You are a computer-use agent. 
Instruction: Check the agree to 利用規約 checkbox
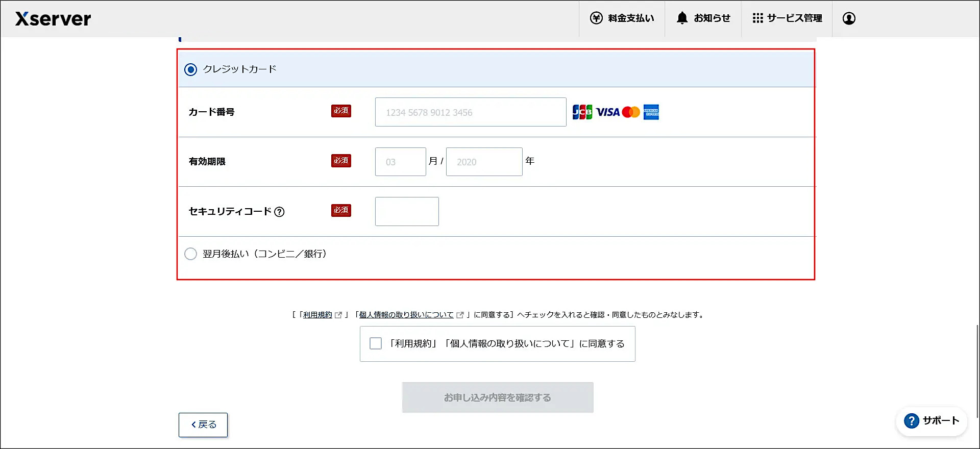coord(376,343)
